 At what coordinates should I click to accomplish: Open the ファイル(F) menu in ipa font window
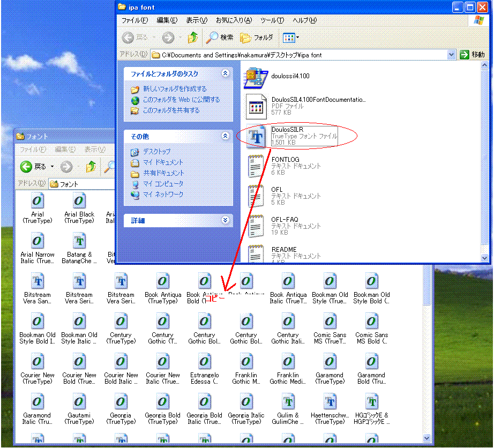click(x=134, y=20)
